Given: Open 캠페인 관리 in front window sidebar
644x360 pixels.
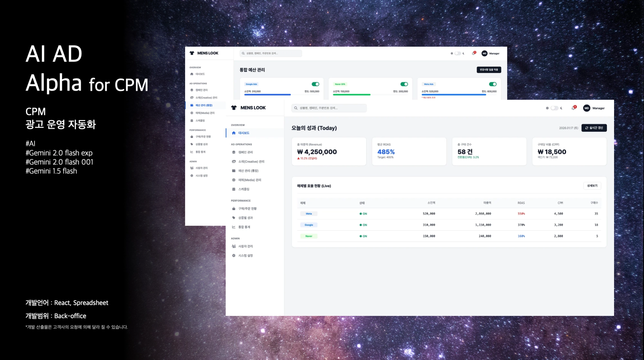Looking at the screenshot, I should tap(245, 152).
